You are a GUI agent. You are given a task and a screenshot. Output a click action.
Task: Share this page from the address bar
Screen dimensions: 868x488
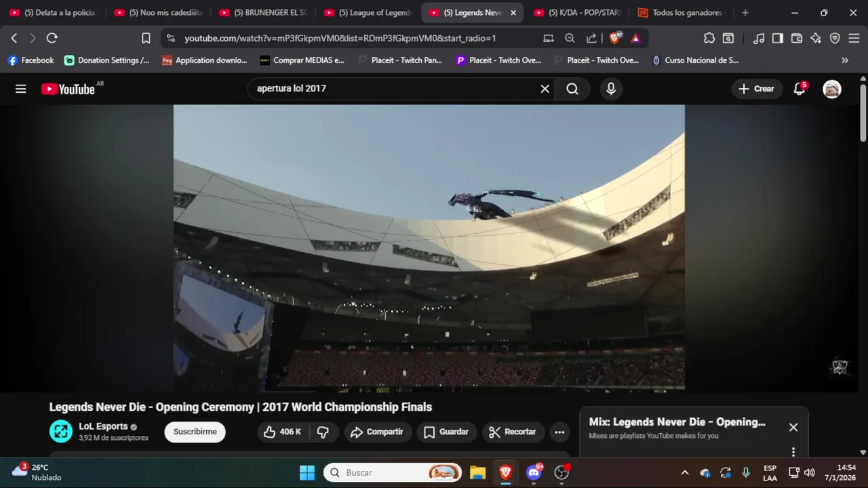click(591, 38)
